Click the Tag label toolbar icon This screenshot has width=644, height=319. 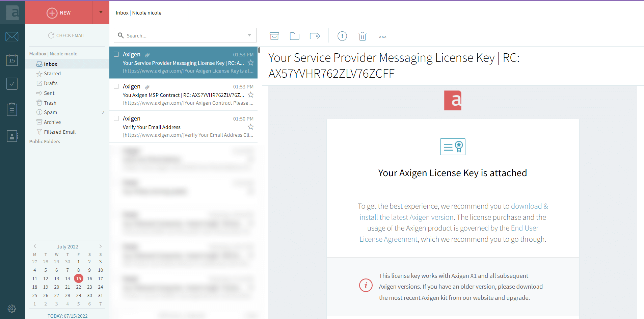coord(315,36)
